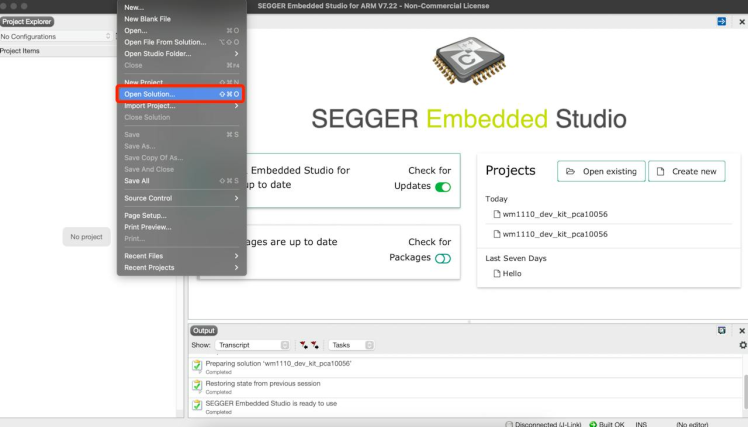Select Save All menu item
Screen dimensions: 748x427
coord(181,181)
